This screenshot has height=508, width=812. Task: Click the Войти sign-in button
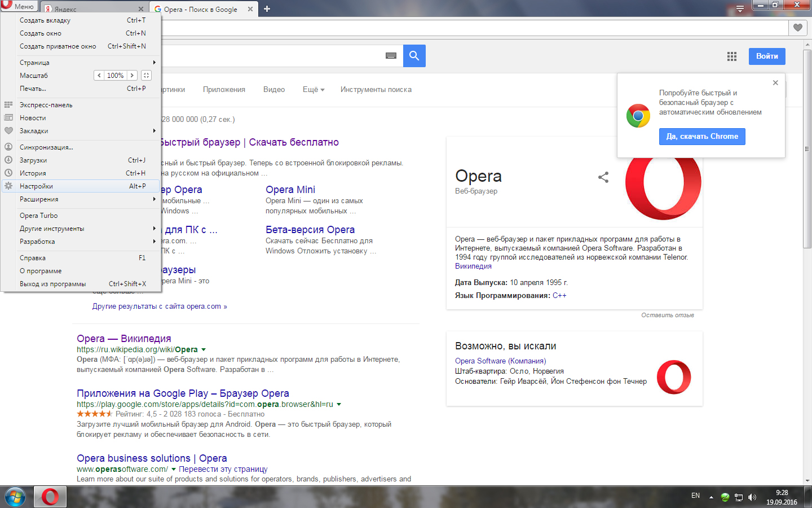coord(767,56)
